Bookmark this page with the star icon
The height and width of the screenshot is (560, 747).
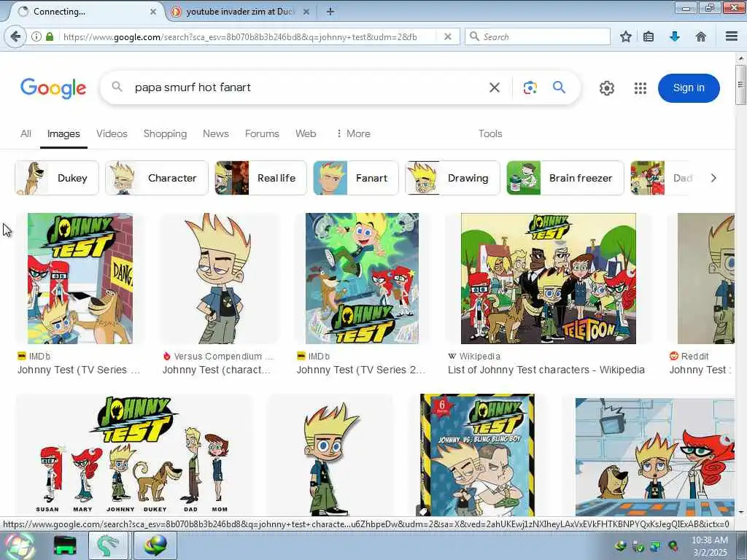[625, 36]
